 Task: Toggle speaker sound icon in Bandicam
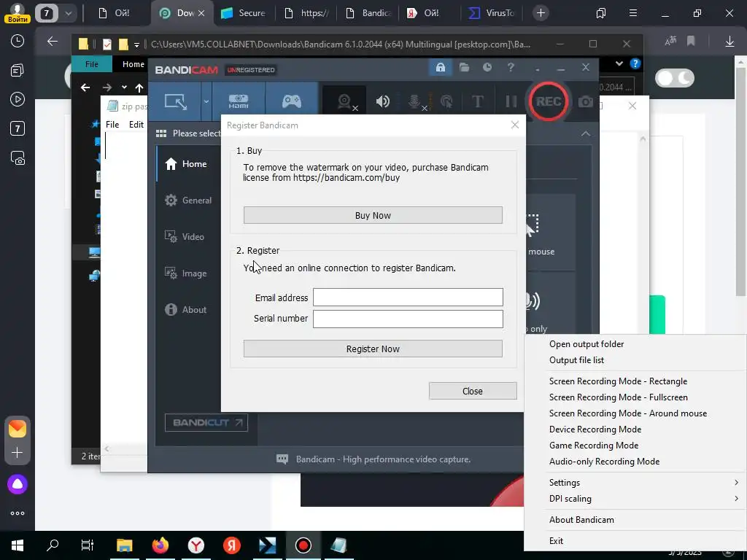382,101
